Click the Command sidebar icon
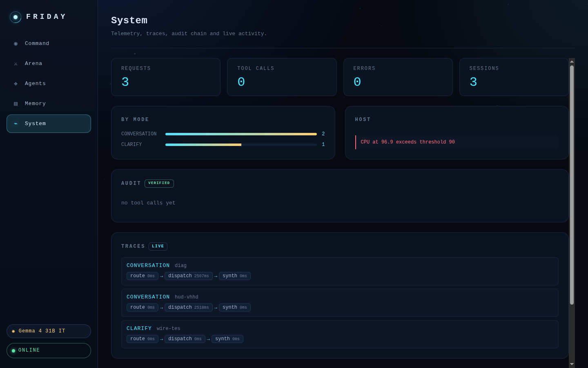 tap(16, 44)
